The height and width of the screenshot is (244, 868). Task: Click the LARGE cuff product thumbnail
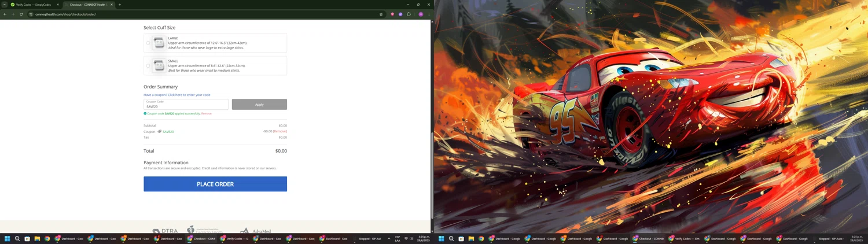coord(159,43)
